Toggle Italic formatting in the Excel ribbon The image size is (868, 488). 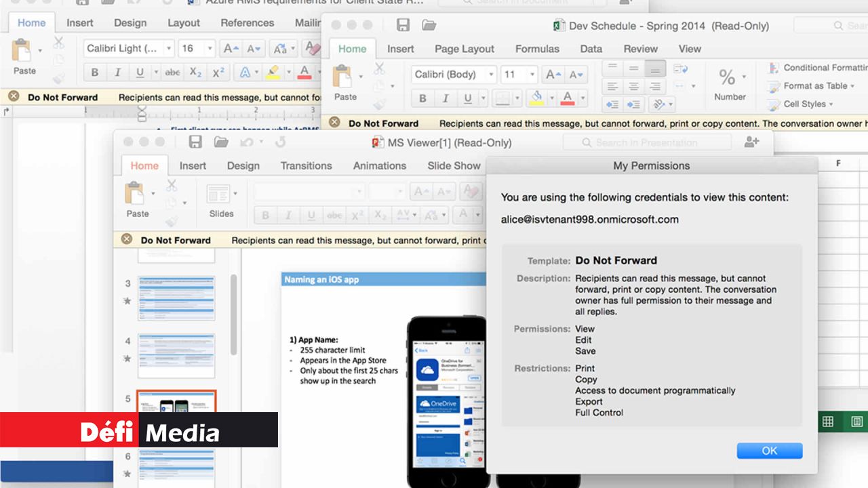click(x=445, y=98)
